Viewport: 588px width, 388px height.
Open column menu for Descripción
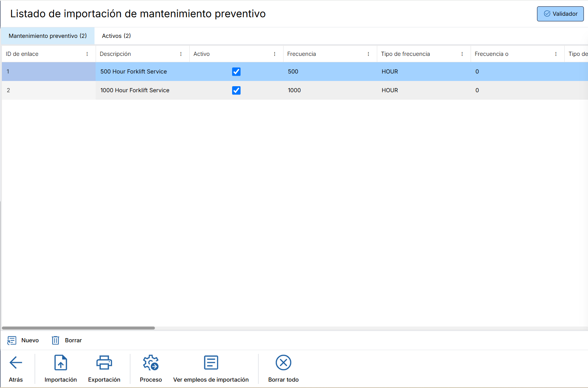[x=181, y=54]
